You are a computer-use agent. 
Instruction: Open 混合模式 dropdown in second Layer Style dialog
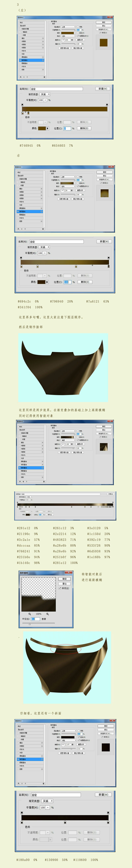68,177
